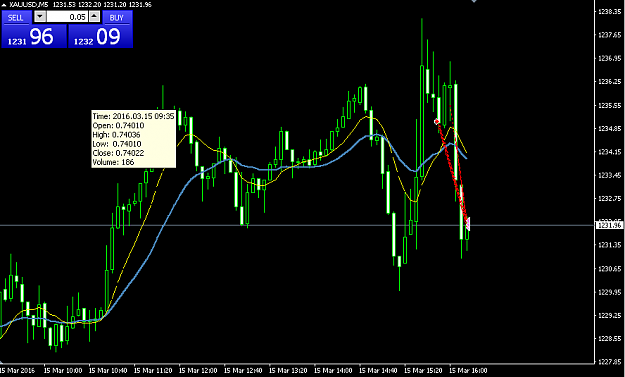Click the '15 Mar 12:00' time label

coord(198,371)
